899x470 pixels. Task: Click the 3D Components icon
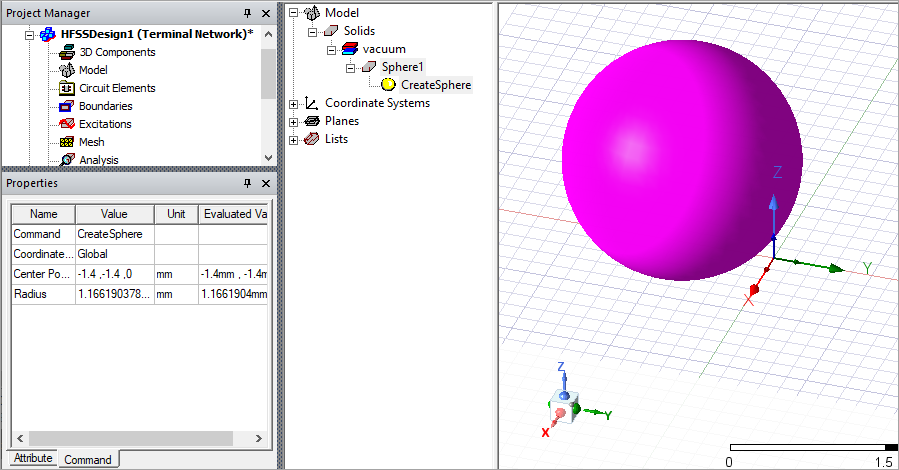67,52
